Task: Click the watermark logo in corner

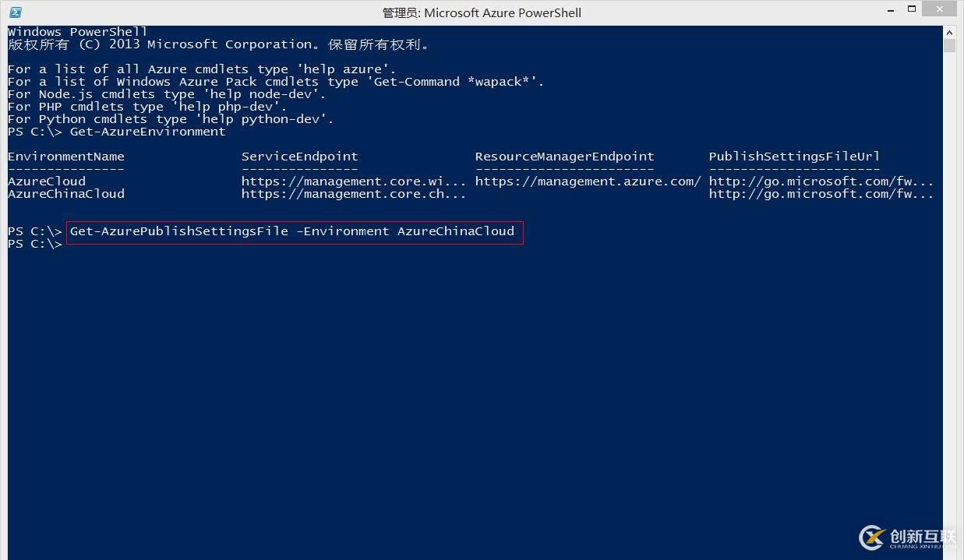Action: (x=907, y=537)
